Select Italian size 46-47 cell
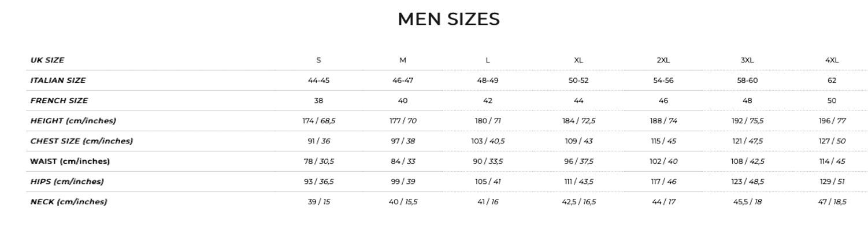868x225 pixels. coord(403,80)
